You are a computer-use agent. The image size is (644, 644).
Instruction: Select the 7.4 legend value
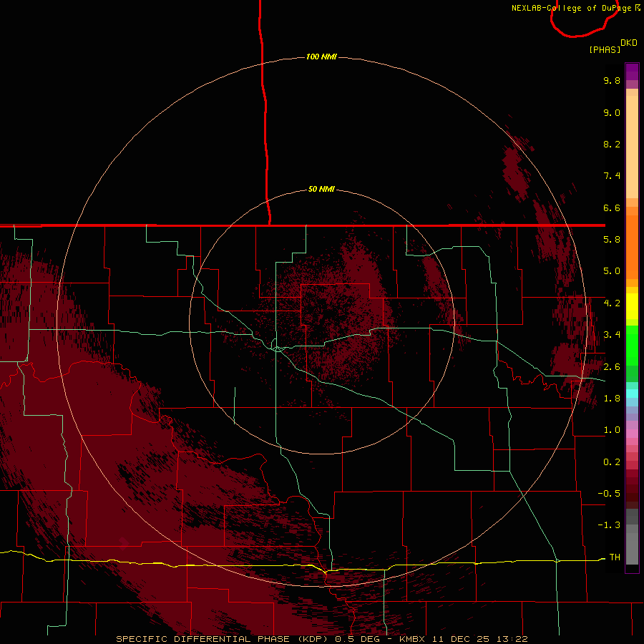[612, 176]
